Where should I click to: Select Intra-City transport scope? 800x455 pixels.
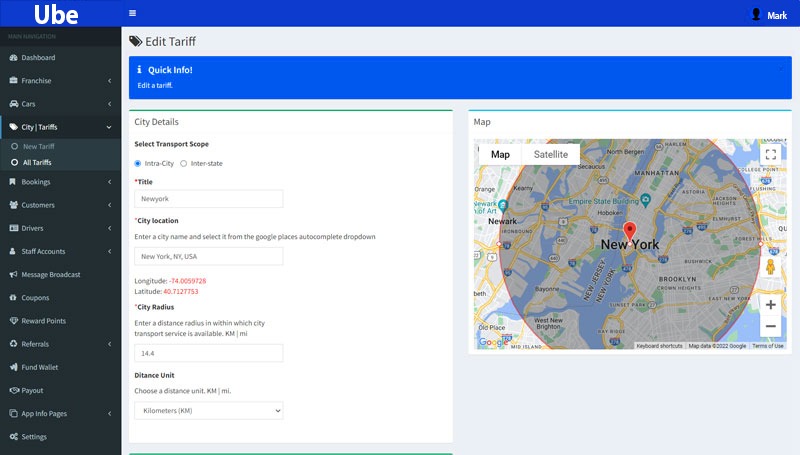[138, 163]
